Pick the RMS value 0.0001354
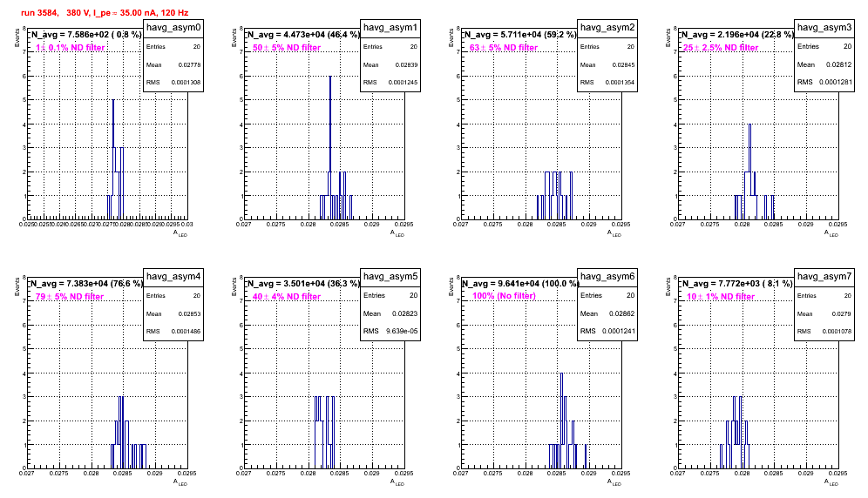 pyautogui.click(x=620, y=83)
